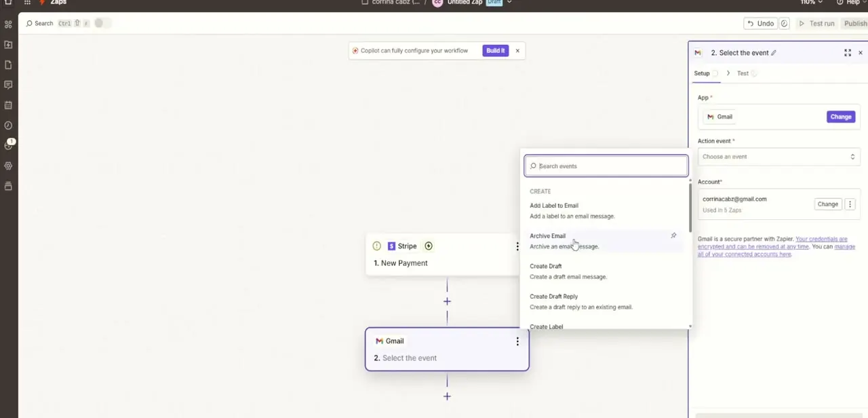Screen dimensions: 868x418
Task: Open the chat bubble sidebar icon
Action: pos(8,85)
